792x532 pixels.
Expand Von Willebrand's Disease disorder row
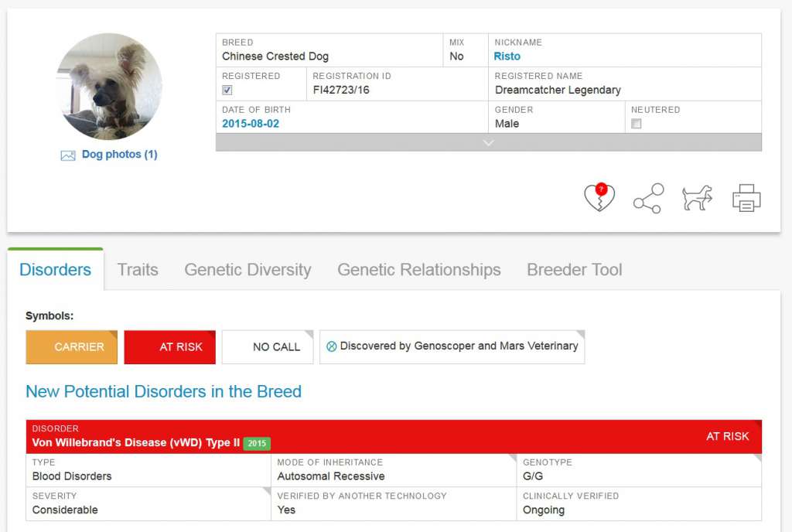click(x=394, y=437)
